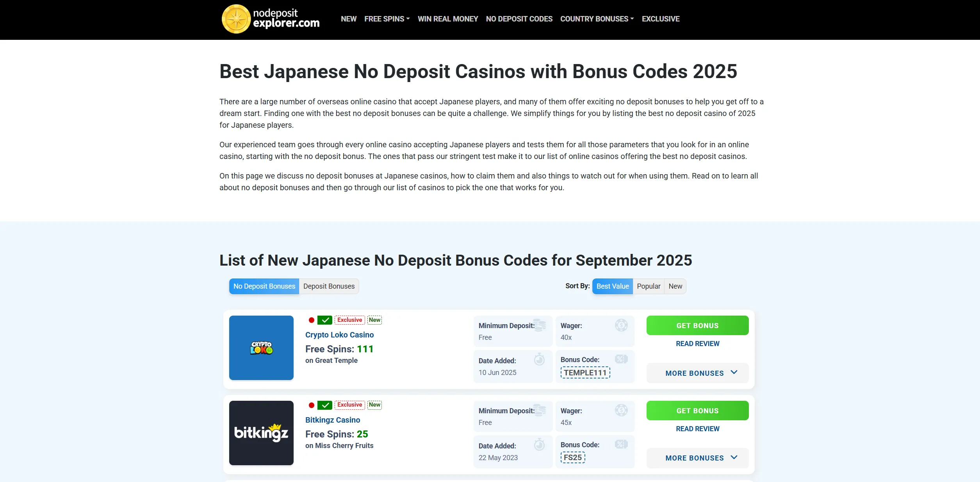Viewport: 980px width, 482px height.
Task: Open No Deposit Codes in navigation
Action: 519,19
